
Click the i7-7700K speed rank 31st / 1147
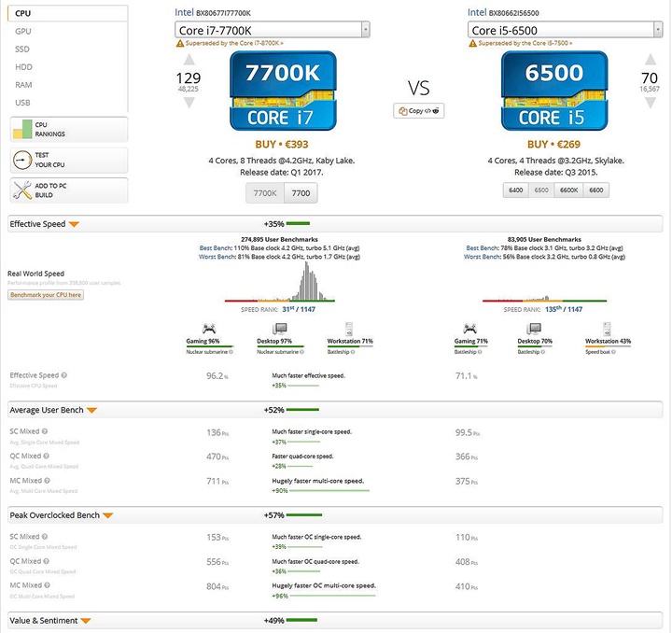(x=299, y=309)
